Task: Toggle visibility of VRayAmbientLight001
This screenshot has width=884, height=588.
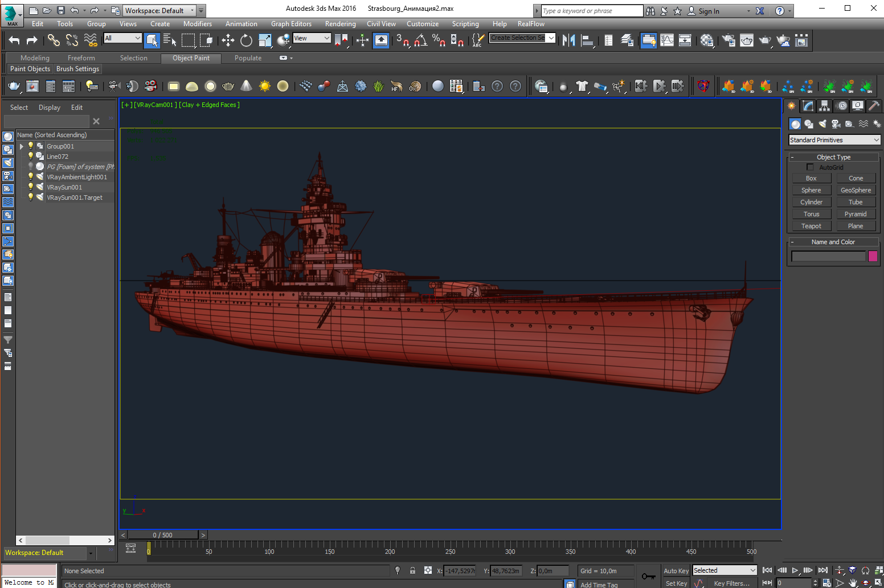Action: (31, 176)
